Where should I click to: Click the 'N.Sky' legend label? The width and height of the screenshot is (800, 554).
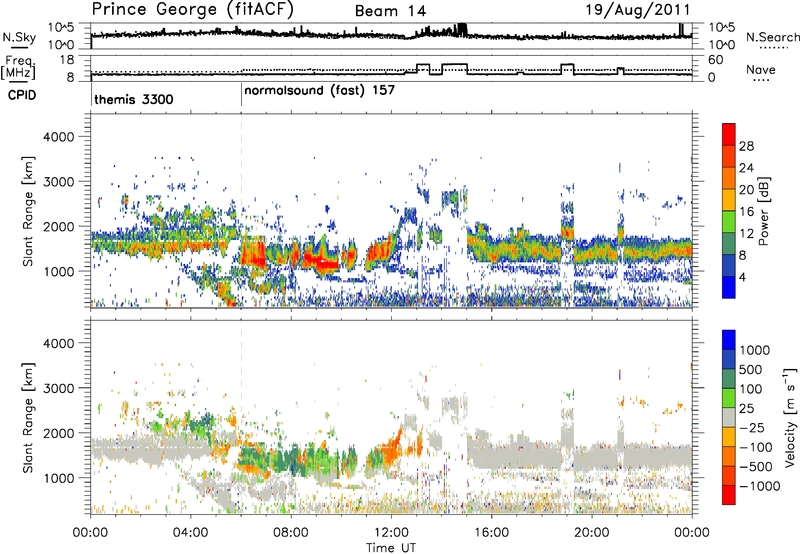point(19,37)
